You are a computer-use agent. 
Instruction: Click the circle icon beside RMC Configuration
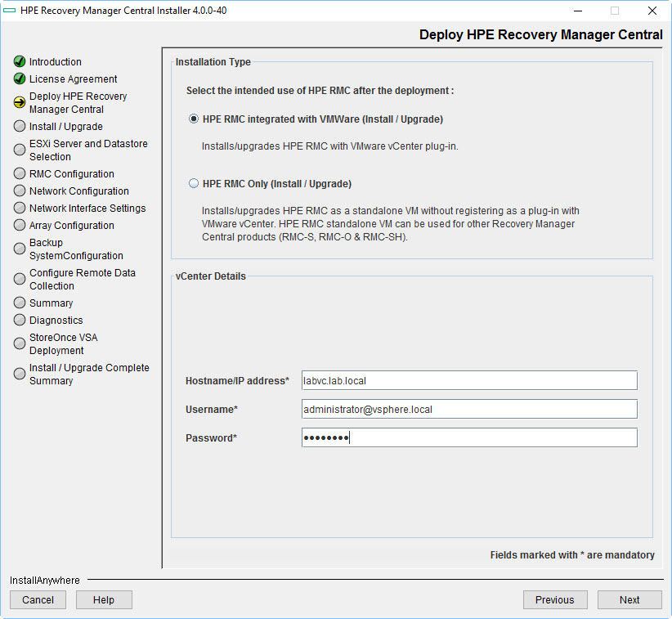coord(19,173)
